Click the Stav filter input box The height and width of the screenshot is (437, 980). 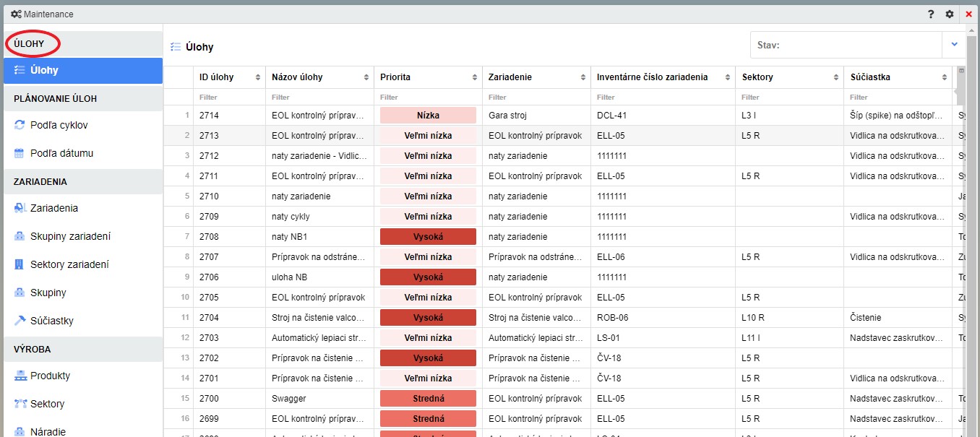coord(846,45)
